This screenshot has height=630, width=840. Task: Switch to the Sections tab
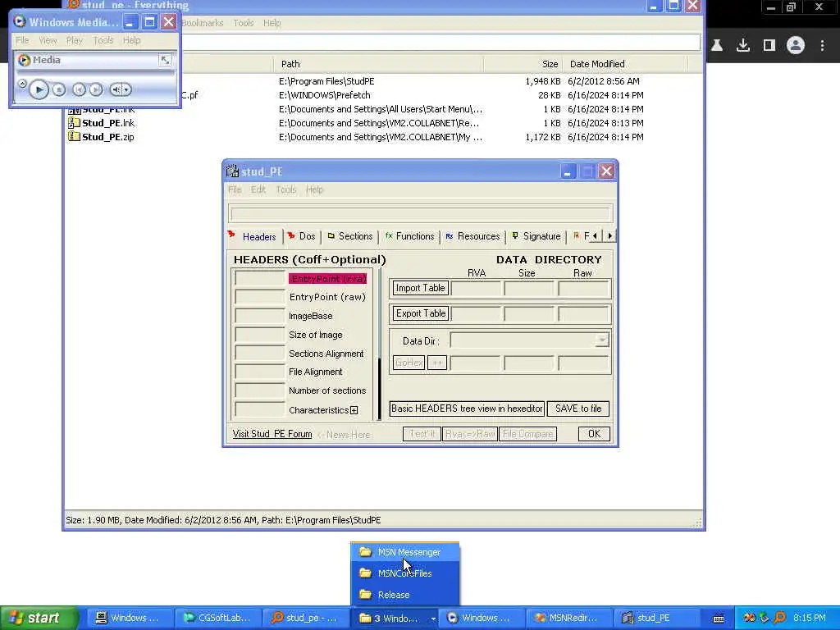coord(350,236)
